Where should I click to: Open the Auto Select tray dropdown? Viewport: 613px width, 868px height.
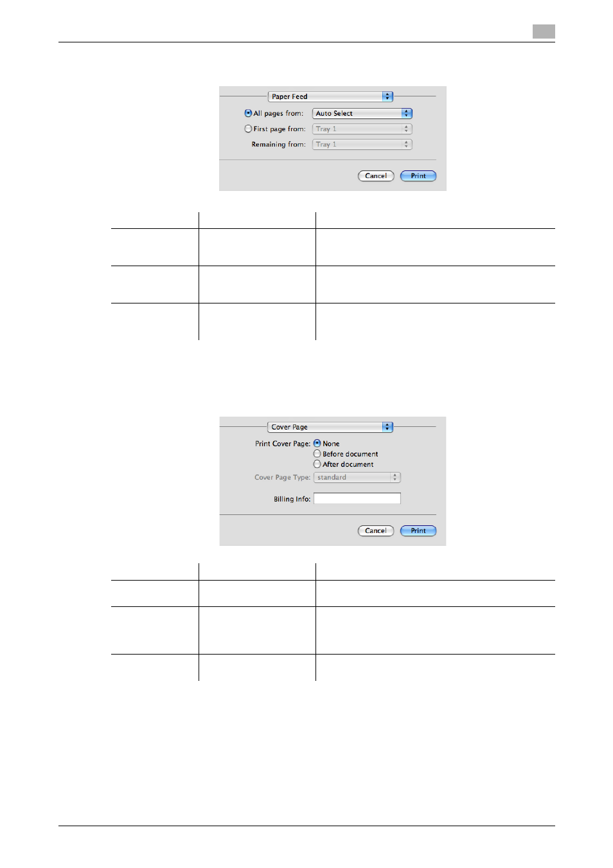[x=362, y=113]
